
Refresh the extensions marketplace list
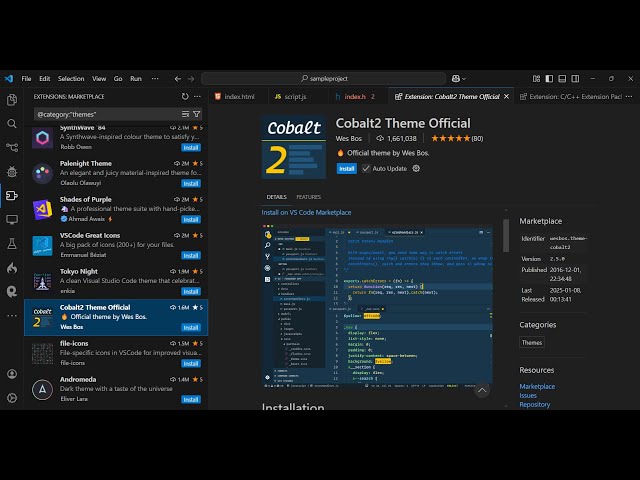185,97
